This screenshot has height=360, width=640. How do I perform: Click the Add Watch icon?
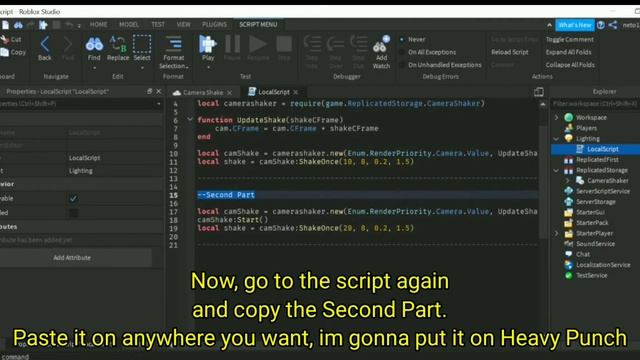(381, 44)
